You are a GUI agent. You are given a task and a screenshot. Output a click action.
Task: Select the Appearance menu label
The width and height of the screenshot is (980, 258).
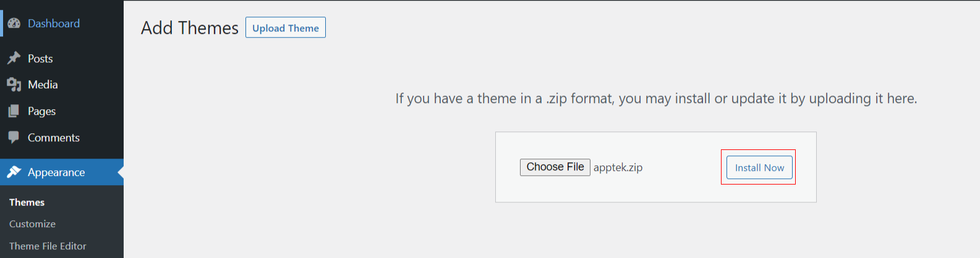coord(56,172)
